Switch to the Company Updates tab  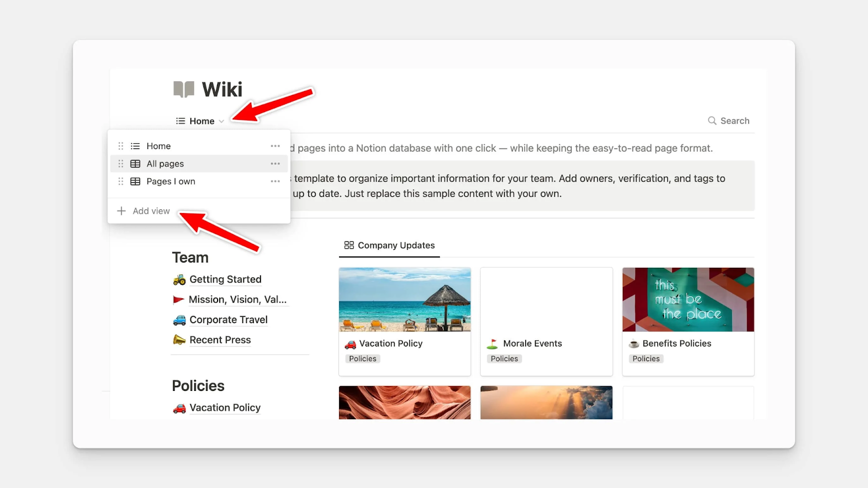390,246
